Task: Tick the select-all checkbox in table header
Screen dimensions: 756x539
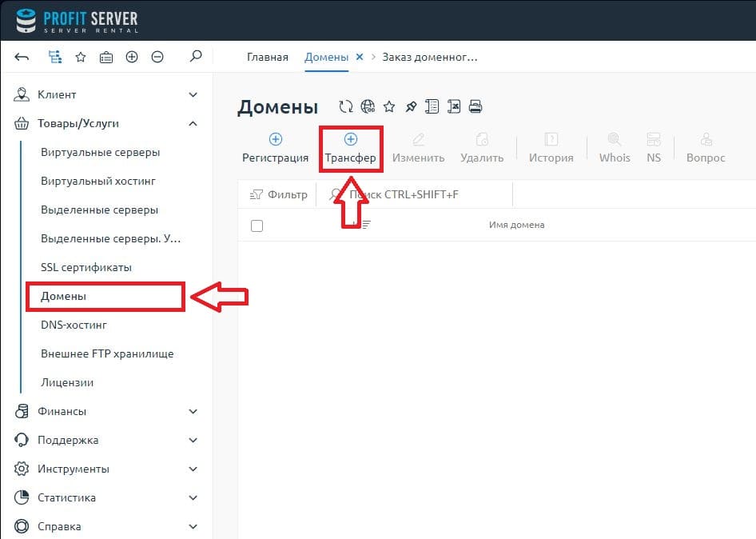Action: (x=257, y=226)
